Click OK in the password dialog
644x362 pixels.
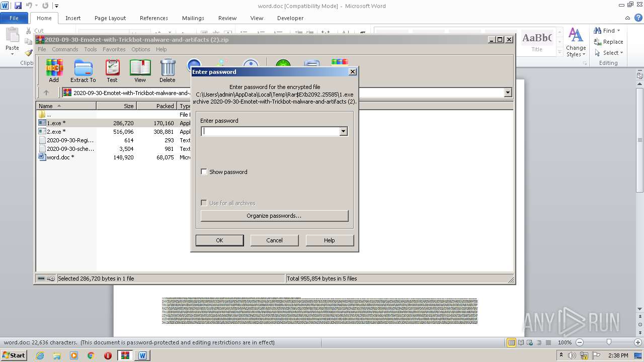click(x=219, y=240)
